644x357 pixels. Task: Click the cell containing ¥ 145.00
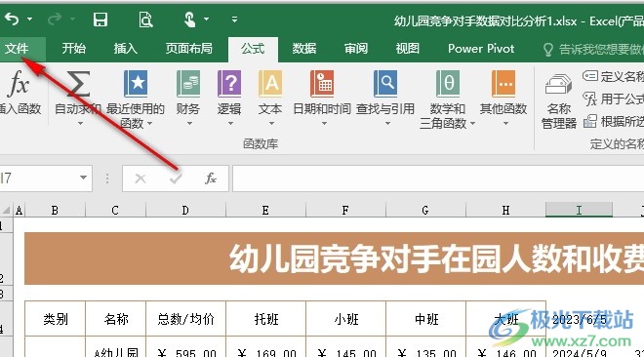click(x=345, y=347)
